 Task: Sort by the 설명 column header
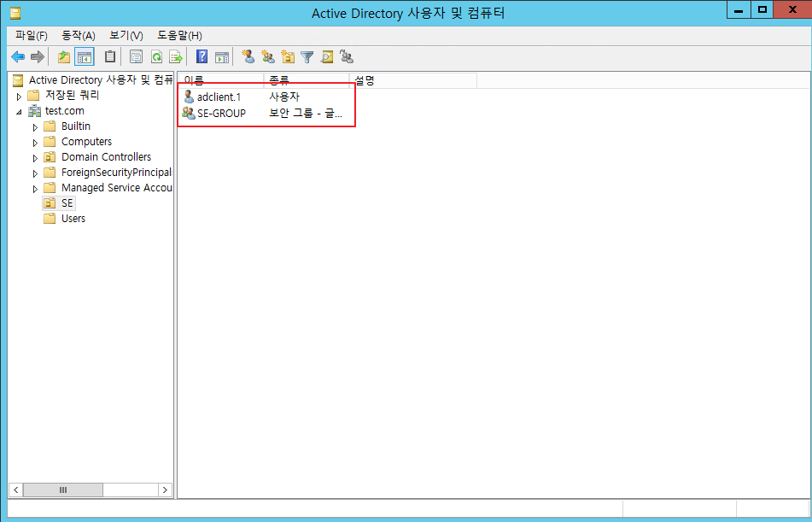(x=413, y=80)
